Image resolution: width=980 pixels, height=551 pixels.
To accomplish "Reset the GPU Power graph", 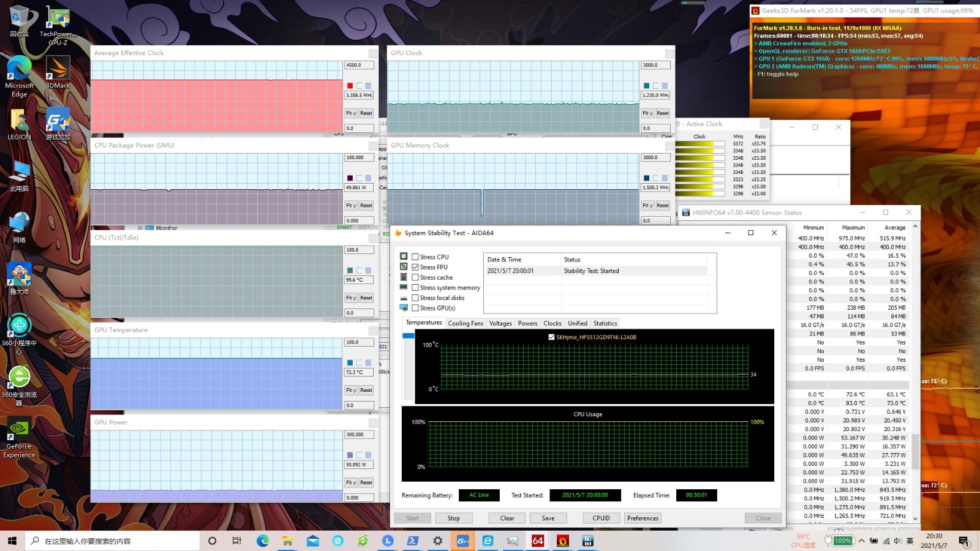I will click(366, 482).
